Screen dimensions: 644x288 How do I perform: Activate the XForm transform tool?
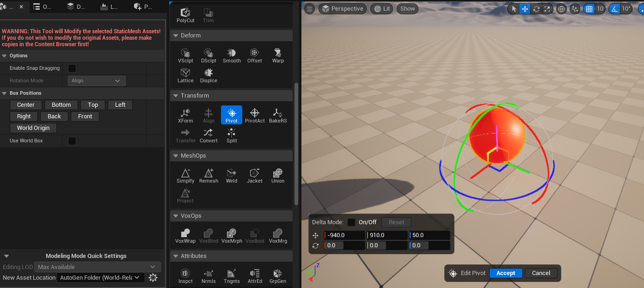click(185, 116)
